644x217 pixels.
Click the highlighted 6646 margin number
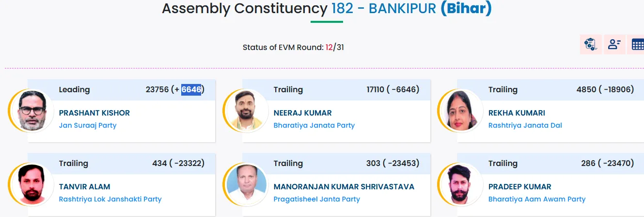[x=191, y=89]
